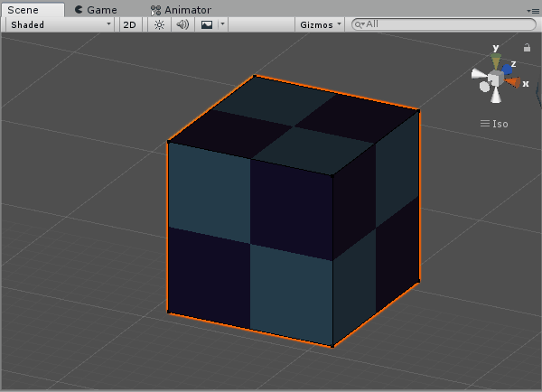Select the checkered cube in scene
542x392 pixels.
click(292, 210)
